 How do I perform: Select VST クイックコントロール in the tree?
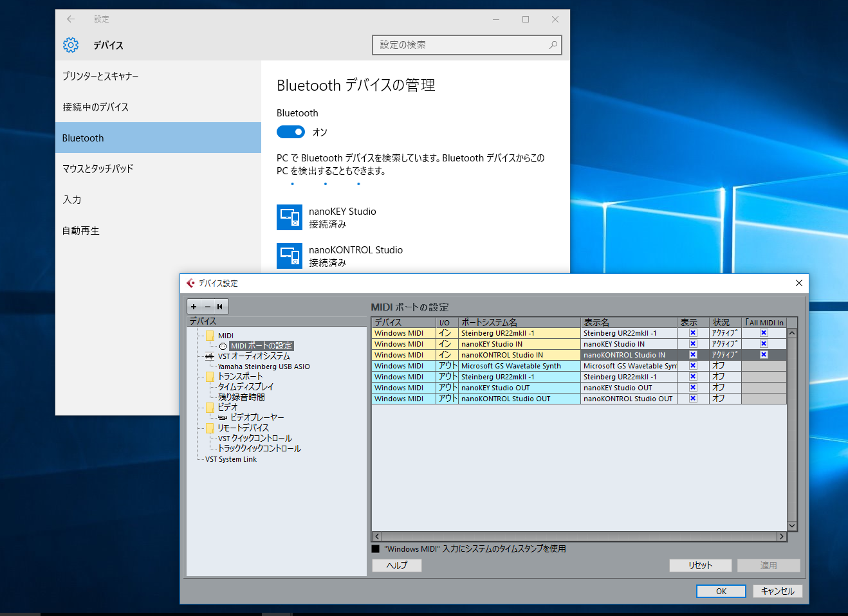(255, 439)
